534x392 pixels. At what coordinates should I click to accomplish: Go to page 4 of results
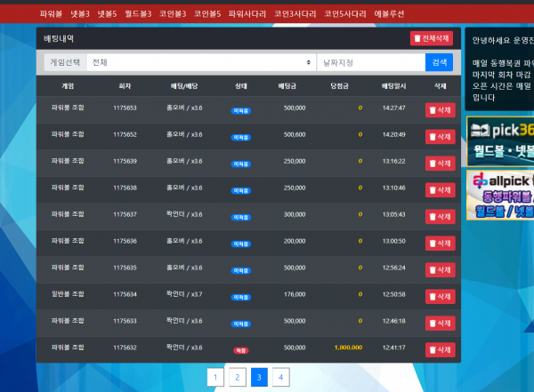tap(280, 377)
